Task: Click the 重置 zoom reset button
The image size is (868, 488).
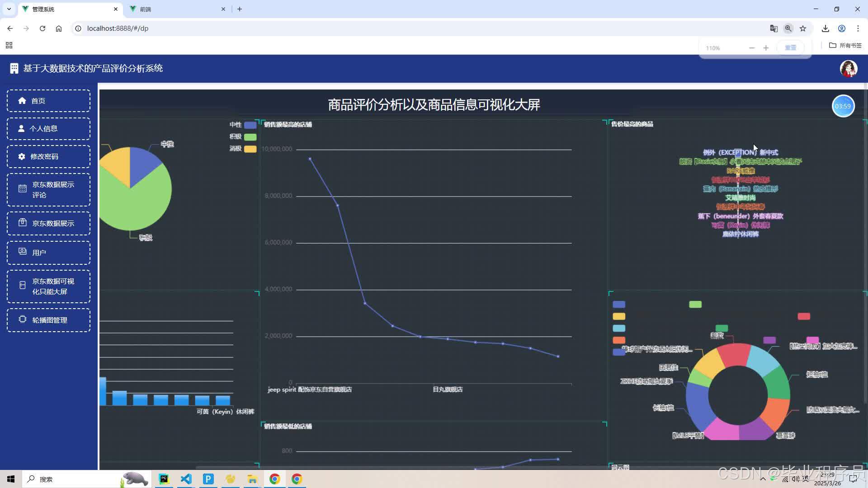Action: 790,48
